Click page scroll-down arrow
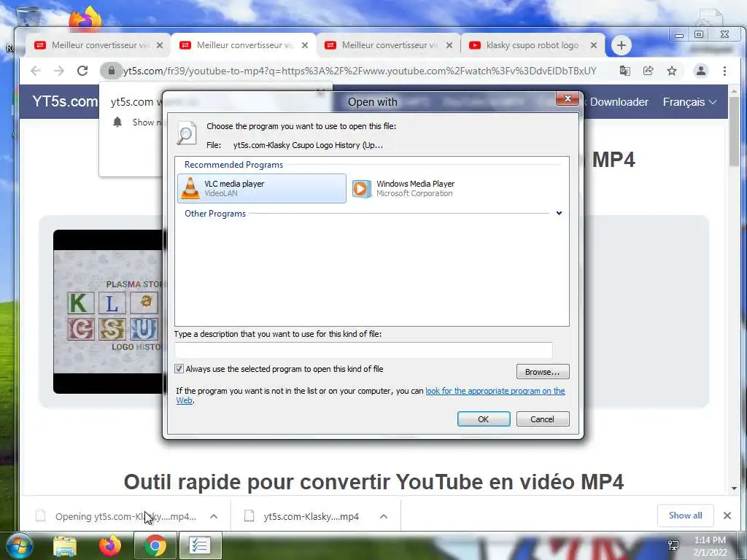The height and width of the screenshot is (560, 747). [734, 488]
